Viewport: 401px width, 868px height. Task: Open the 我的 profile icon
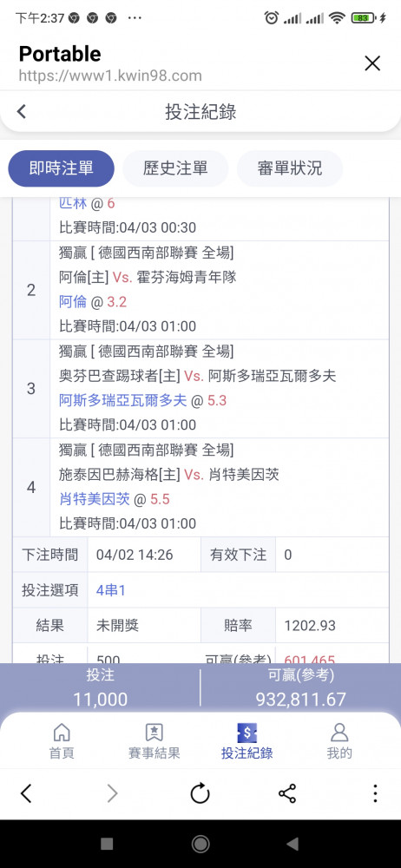point(339,733)
